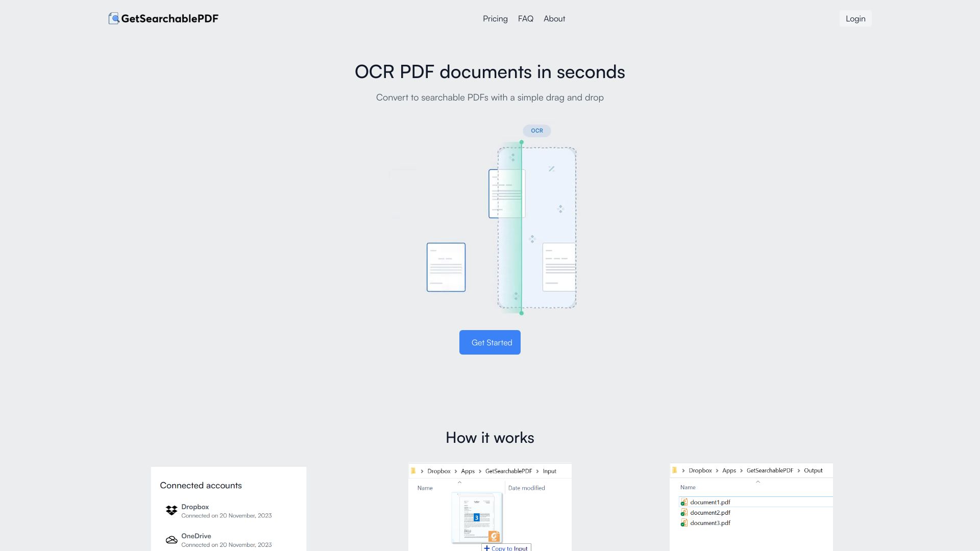This screenshot has width=980, height=551.
Task: Click the FAQ navigation link
Action: click(526, 18)
